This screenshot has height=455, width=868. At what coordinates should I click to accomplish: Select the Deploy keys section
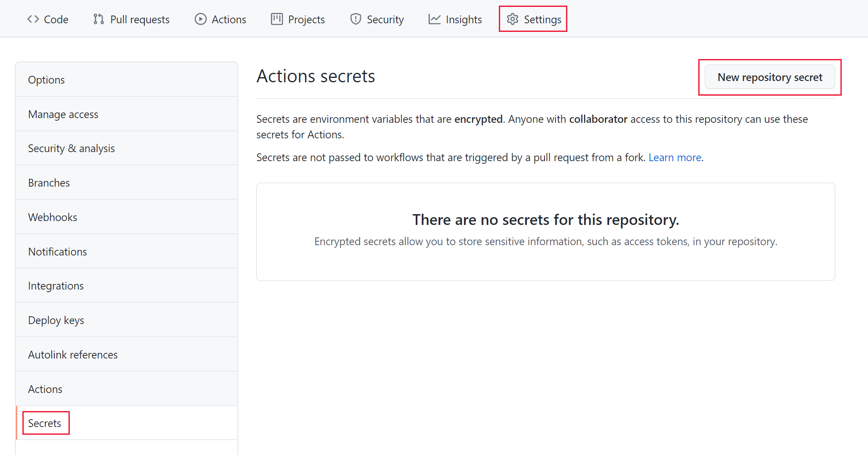[56, 320]
